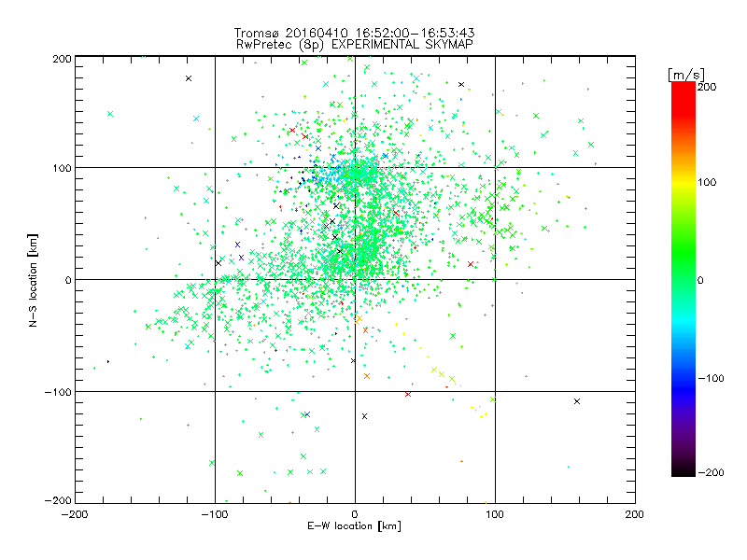
Task: Click the x-axis '-100' tick label
Action: tap(215, 514)
